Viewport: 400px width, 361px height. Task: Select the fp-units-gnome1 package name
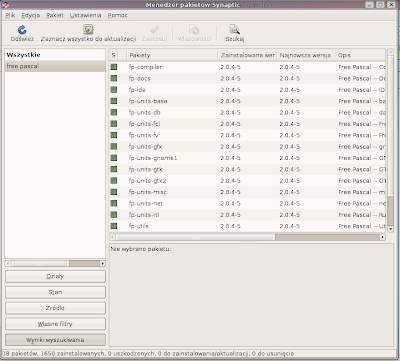click(x=153, y=158)
